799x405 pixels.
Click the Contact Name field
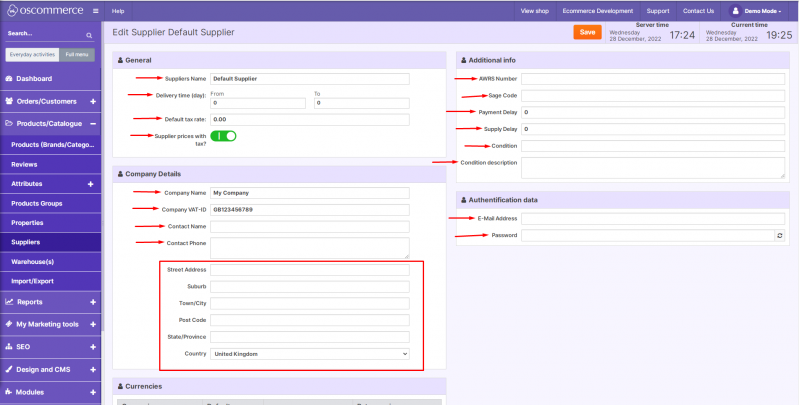(310, 227)
